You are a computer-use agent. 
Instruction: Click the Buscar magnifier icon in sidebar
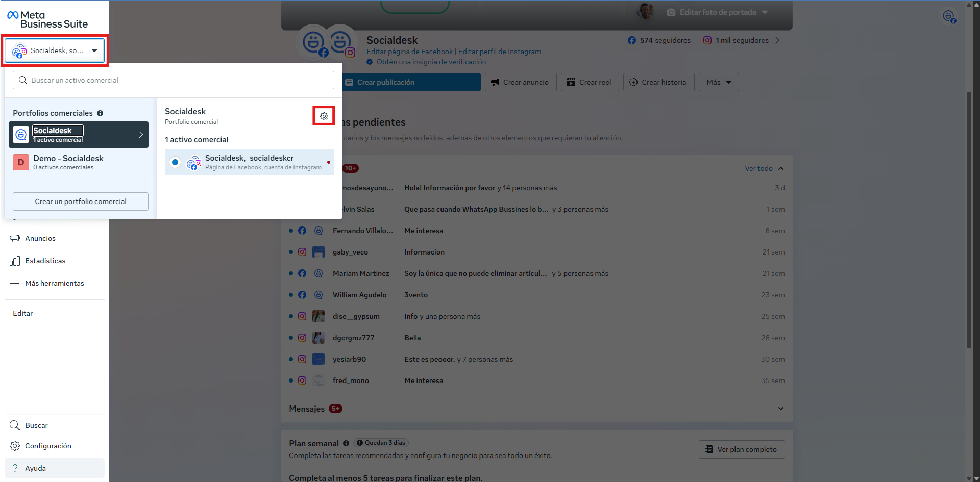(x=15, y=425)
